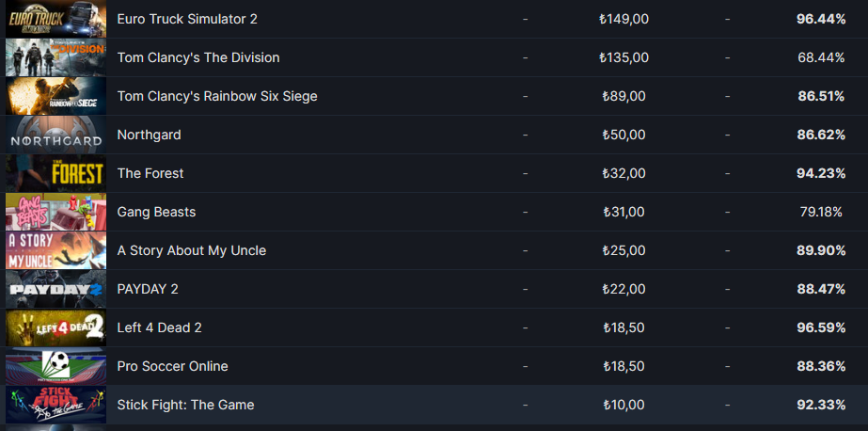
Task: Open the A Story About My Uncle link
Action: 192,251
